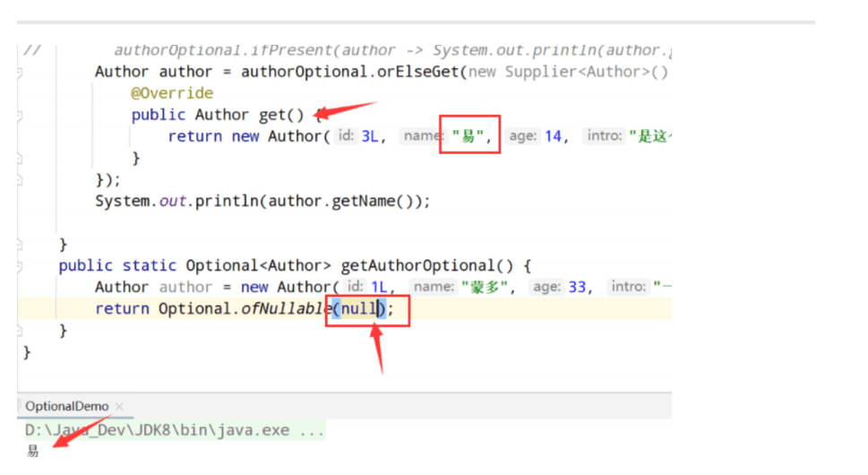This screenshot has width=868, height=475.
Task: Click the "id:" hint before 1L
Action: [355, 287]
